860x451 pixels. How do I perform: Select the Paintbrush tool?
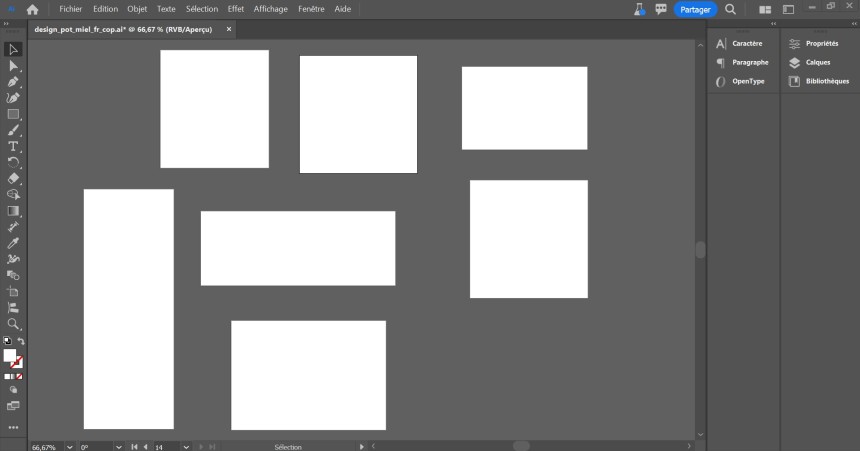pos(13,130)
